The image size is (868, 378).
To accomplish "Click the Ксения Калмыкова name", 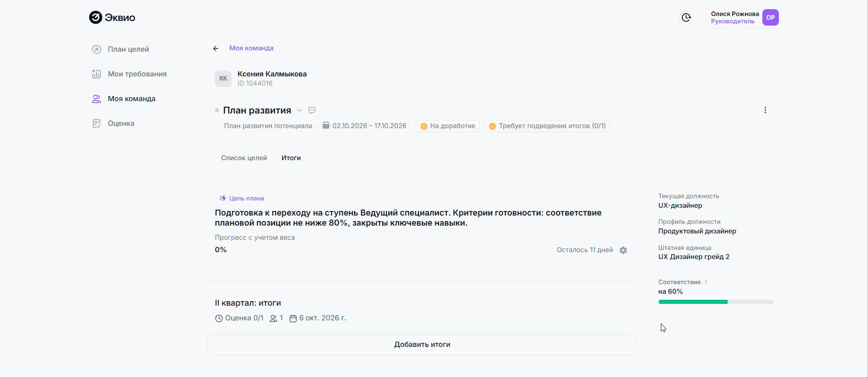I will click(272, 74).
